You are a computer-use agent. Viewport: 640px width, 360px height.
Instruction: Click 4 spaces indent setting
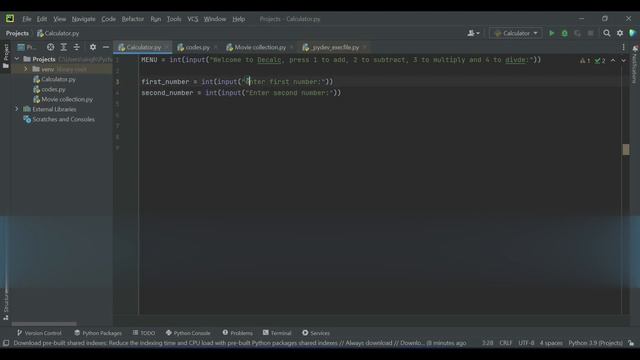[x=551, y=343]
